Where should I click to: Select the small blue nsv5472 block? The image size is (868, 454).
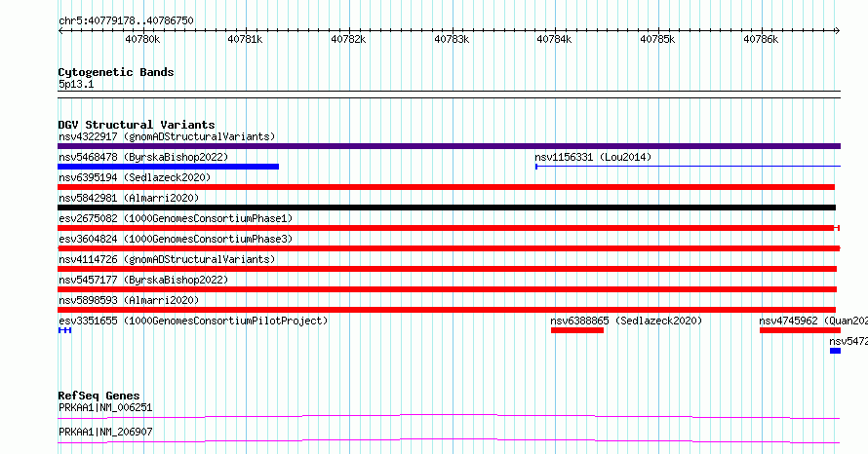tap(836, 351)
